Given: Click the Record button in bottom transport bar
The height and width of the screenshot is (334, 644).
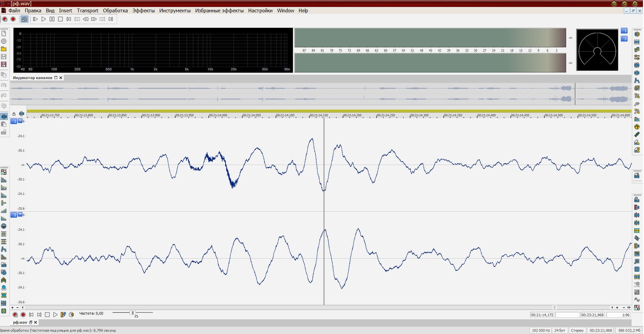Looking at the screenshot, I should point(23,314).
